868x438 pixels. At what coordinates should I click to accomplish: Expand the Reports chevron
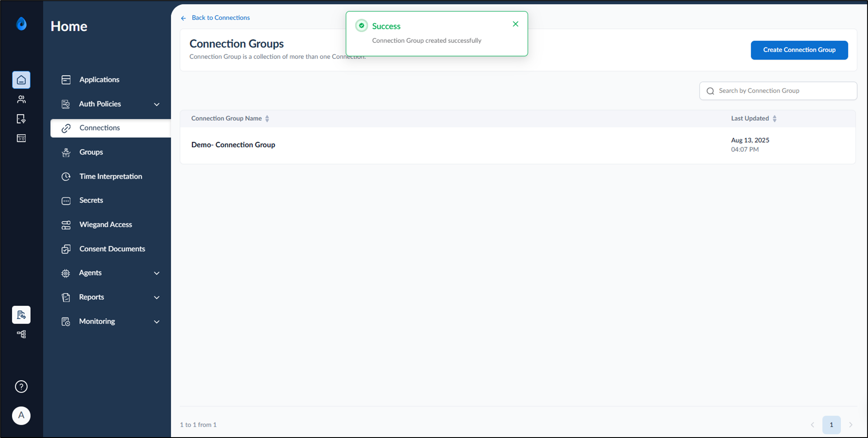click(157, 298)
